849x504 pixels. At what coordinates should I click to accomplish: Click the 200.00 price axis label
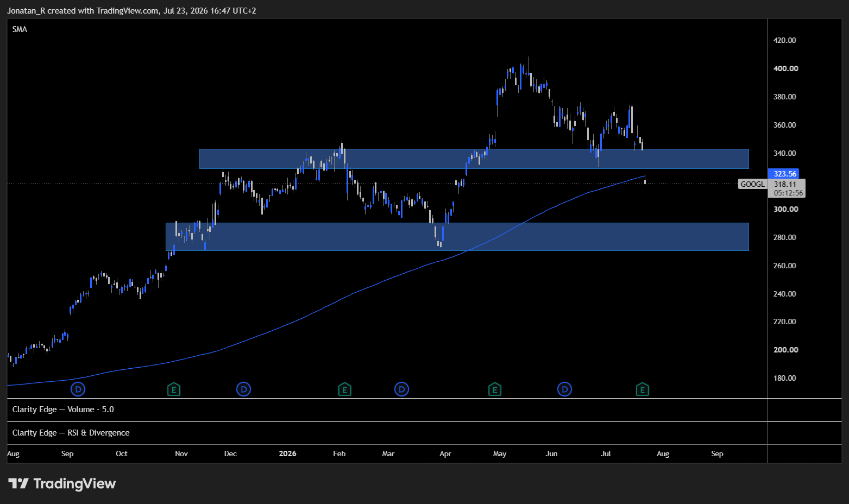(785, 350)
